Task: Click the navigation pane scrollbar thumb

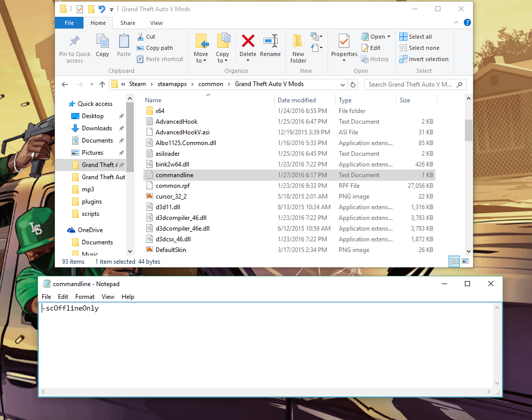Action: 130,137
